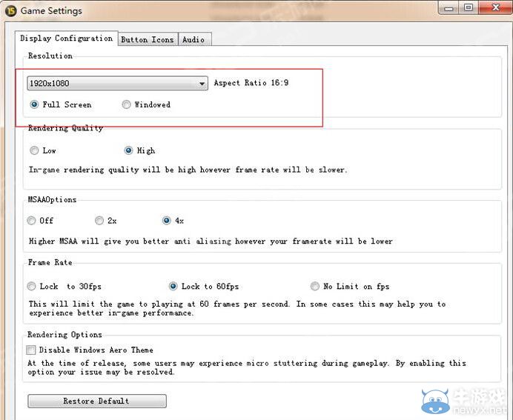
Task: Switch to the Button Icons tab
Action: 148,39
